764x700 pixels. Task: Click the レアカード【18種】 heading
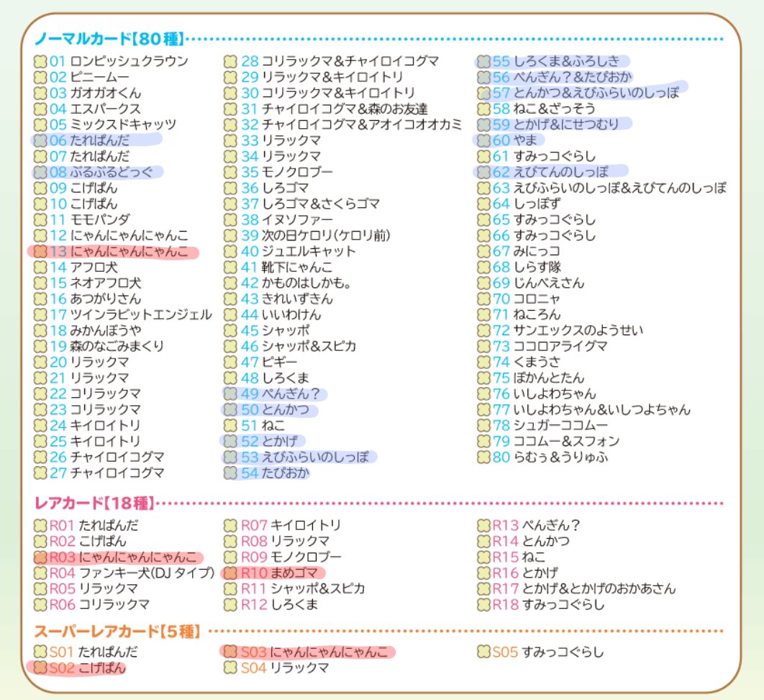point(94,503)
